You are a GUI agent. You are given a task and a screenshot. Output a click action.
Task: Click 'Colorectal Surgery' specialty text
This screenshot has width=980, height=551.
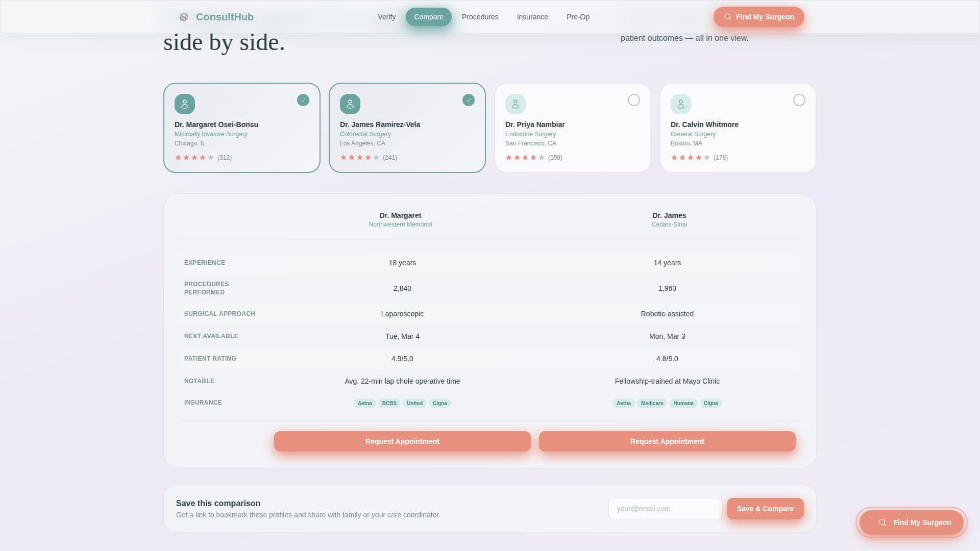[365, 134]
